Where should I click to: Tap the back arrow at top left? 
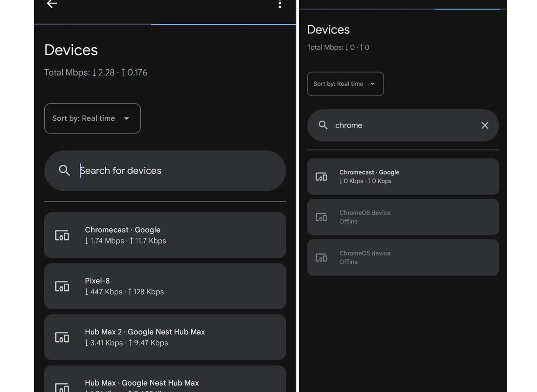click(x=52, y=4)
